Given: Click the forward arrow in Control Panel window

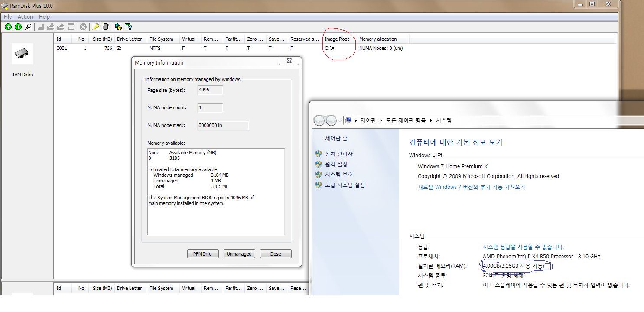Looking at the screenshot, I should pyautogui.click(x=332, y=120).
